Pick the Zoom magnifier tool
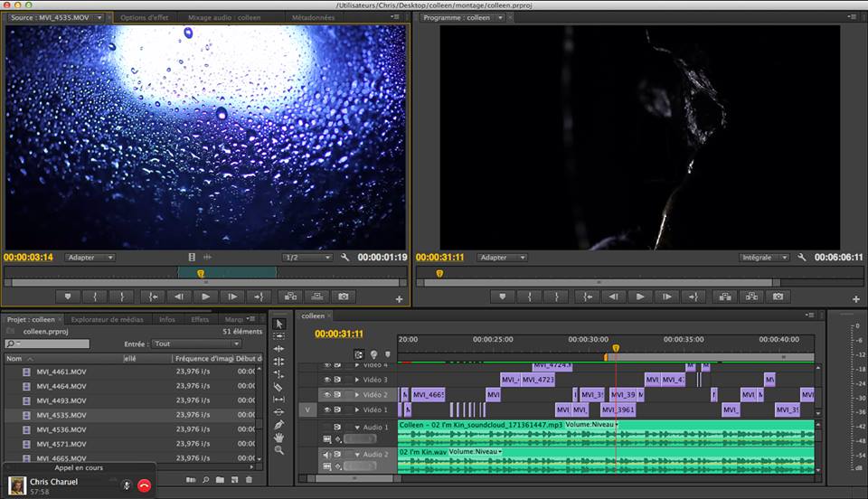 pyautogui.click(x=278, y=450)
